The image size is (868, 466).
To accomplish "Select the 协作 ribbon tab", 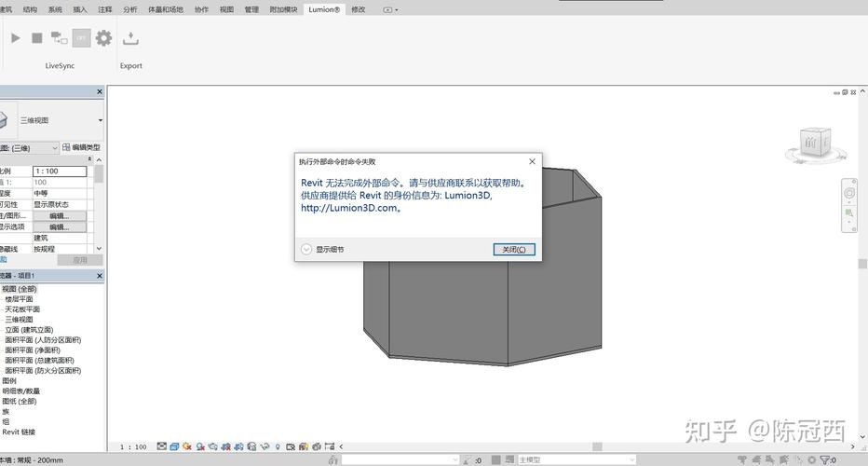I will coord(202,9).
